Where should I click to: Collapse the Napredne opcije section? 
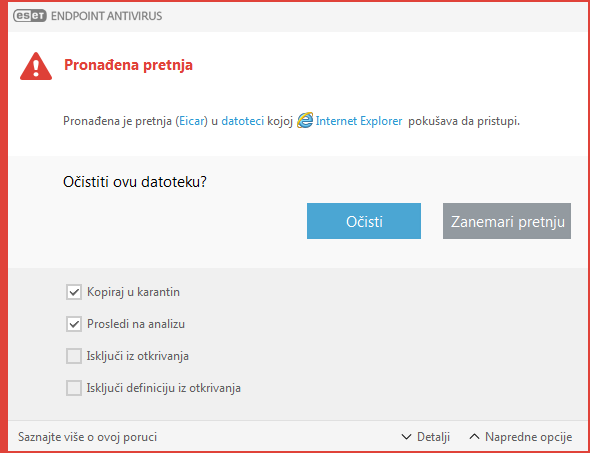pos(521,437)
